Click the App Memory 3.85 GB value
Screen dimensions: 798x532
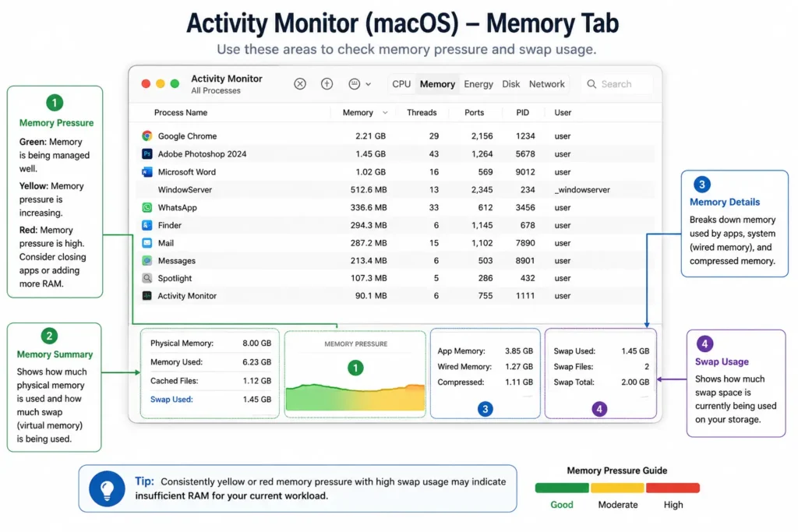(519, 351)
